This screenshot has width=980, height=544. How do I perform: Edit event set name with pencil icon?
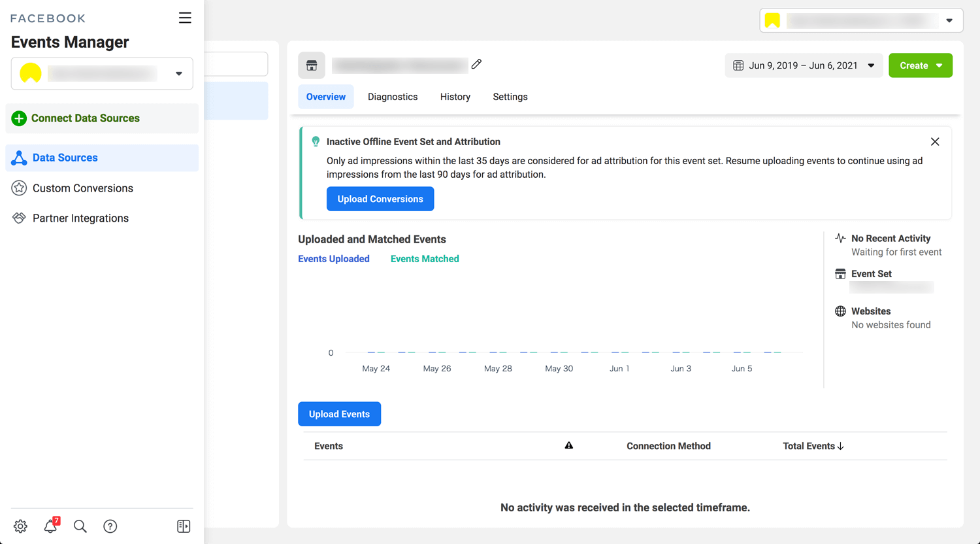pos(476,64)
